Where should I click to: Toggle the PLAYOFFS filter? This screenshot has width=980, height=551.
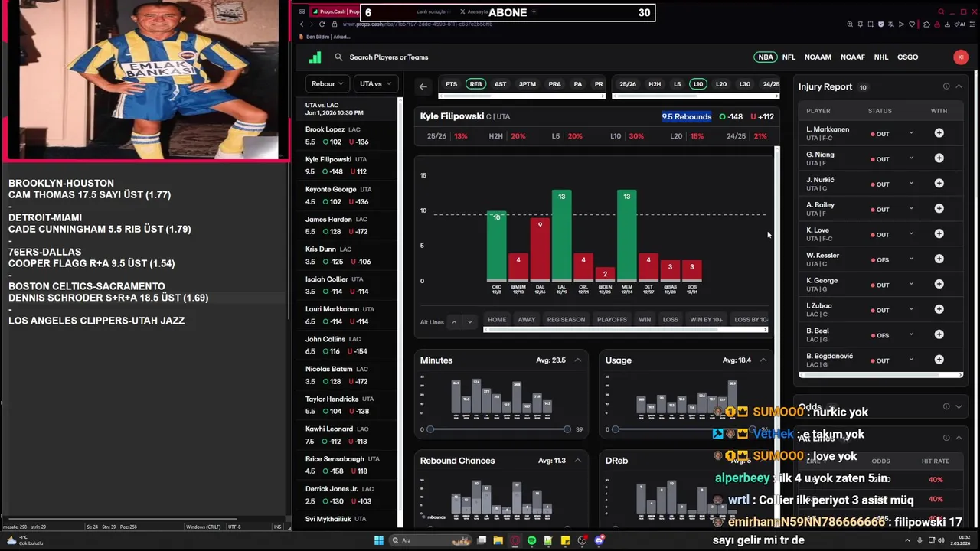(612, 320)
